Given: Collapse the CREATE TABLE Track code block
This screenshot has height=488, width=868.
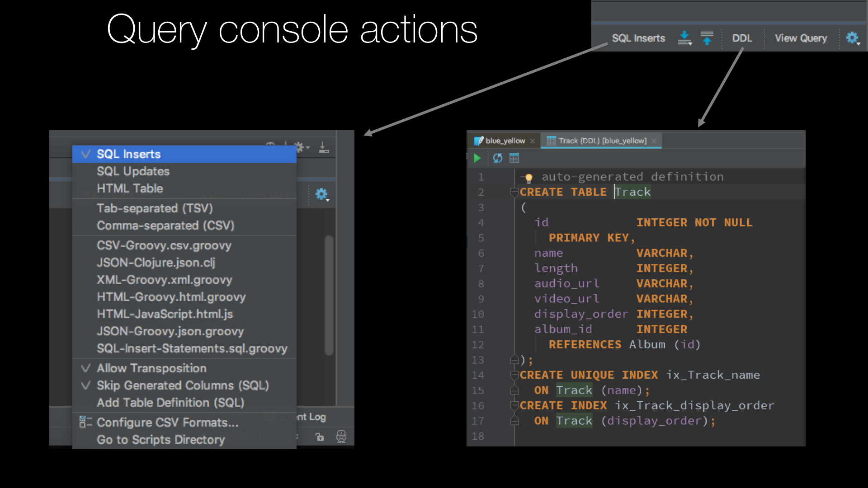Looking at the screenshot, I should pyautogui.click(x=514, y=192).
